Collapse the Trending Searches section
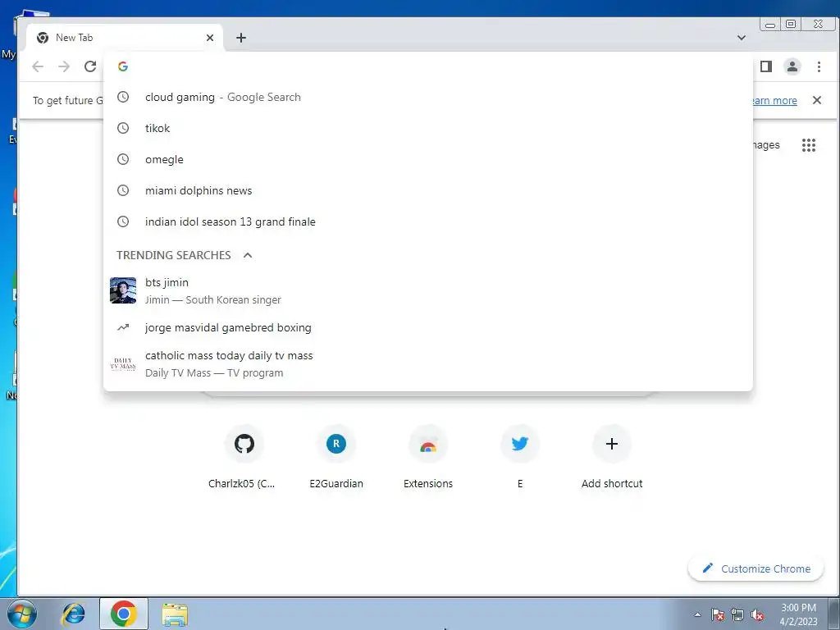This screenshot has height=630, width=840. point(248,255)
